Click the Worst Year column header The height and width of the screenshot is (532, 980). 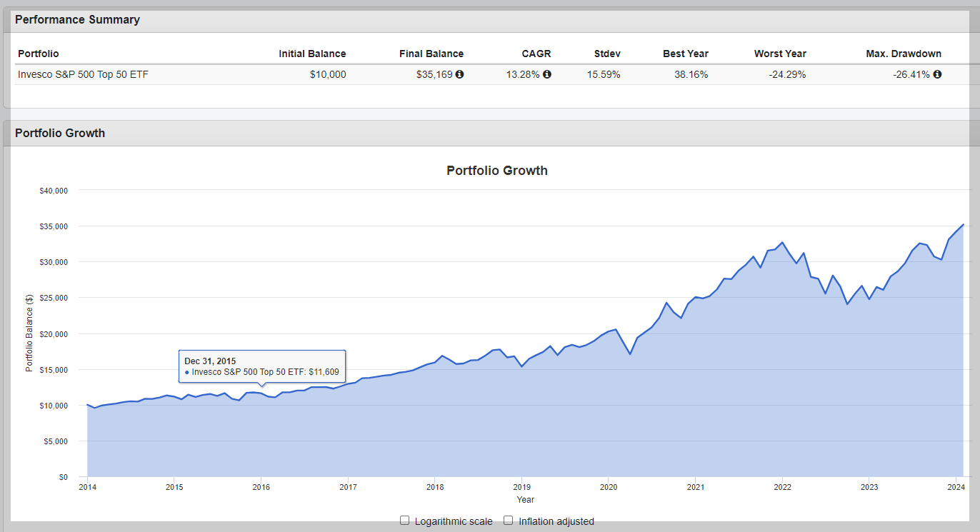[780, 54]
